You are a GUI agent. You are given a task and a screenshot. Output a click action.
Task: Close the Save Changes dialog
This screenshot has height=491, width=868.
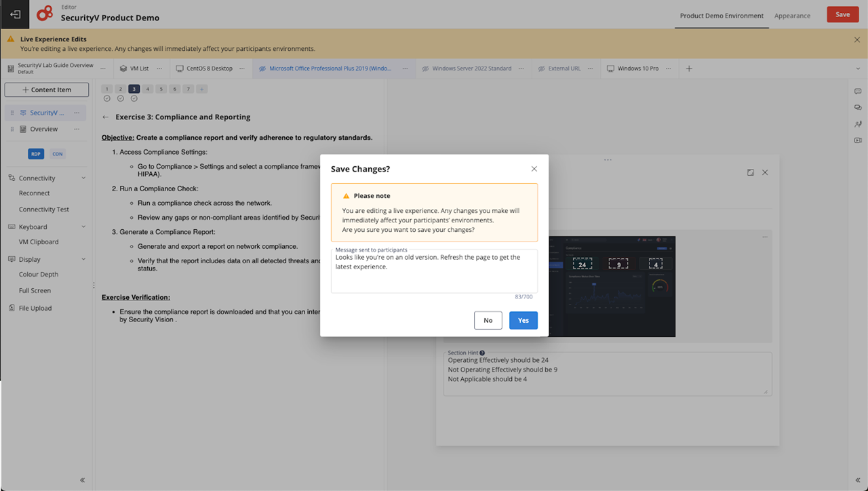pyautogui.click(x=534, y=169)
